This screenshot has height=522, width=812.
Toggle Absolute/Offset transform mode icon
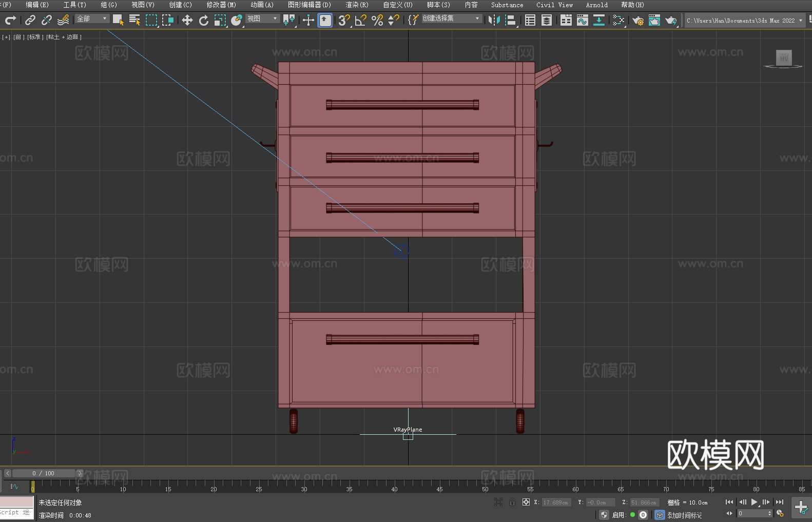click(x=526, y=502)
